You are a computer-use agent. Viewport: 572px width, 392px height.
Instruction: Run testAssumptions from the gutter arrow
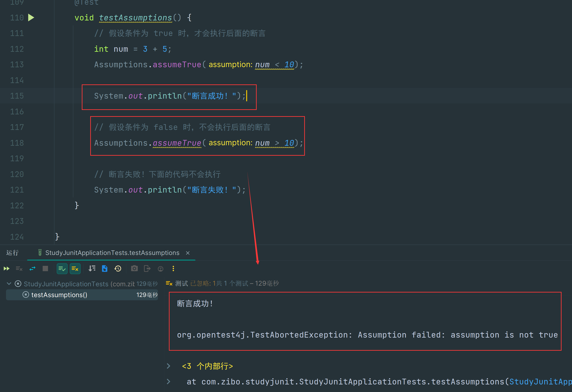31,18
